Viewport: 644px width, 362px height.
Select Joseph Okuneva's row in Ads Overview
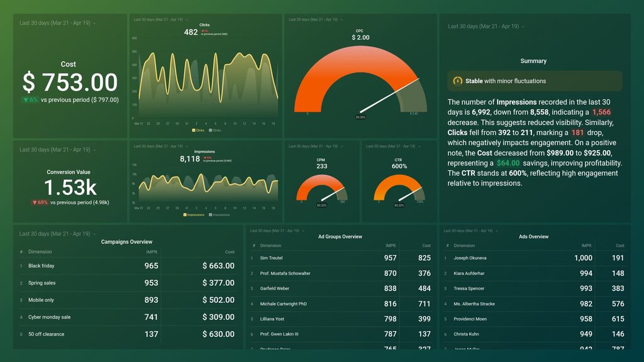point(535,258)
